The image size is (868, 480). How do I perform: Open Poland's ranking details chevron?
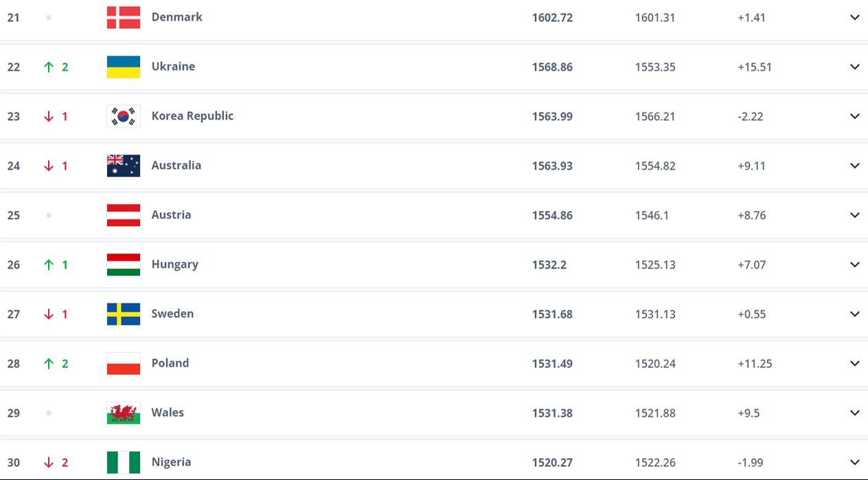pos(855,363)
